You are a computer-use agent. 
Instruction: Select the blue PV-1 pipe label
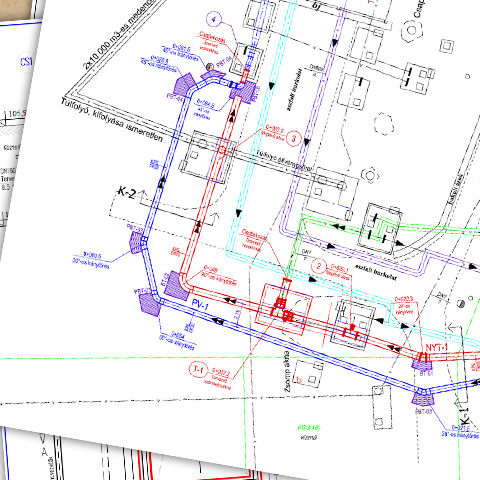200,305
